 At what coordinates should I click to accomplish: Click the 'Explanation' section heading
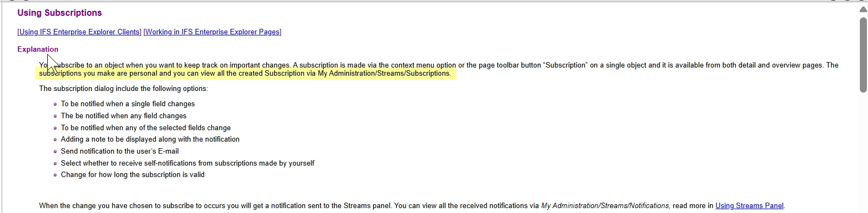[38, 49]
